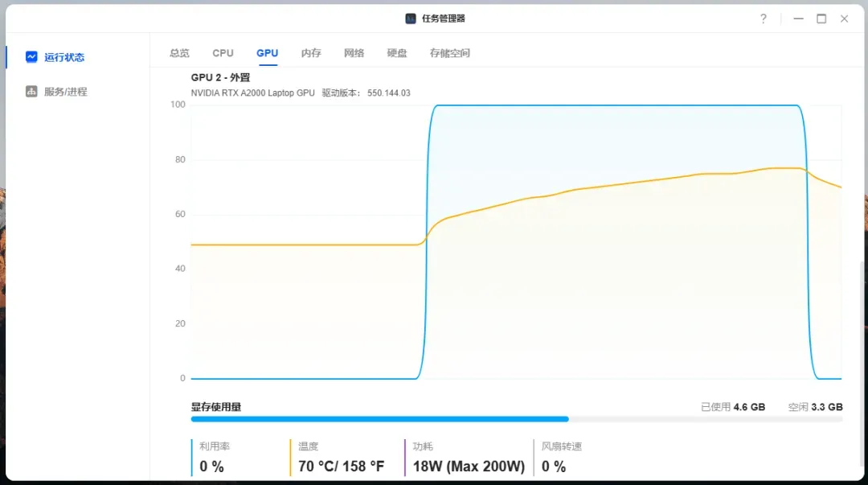Select the 运行状态 sidebar icon
Screen dimensions: 868x485
click(31, 57)
